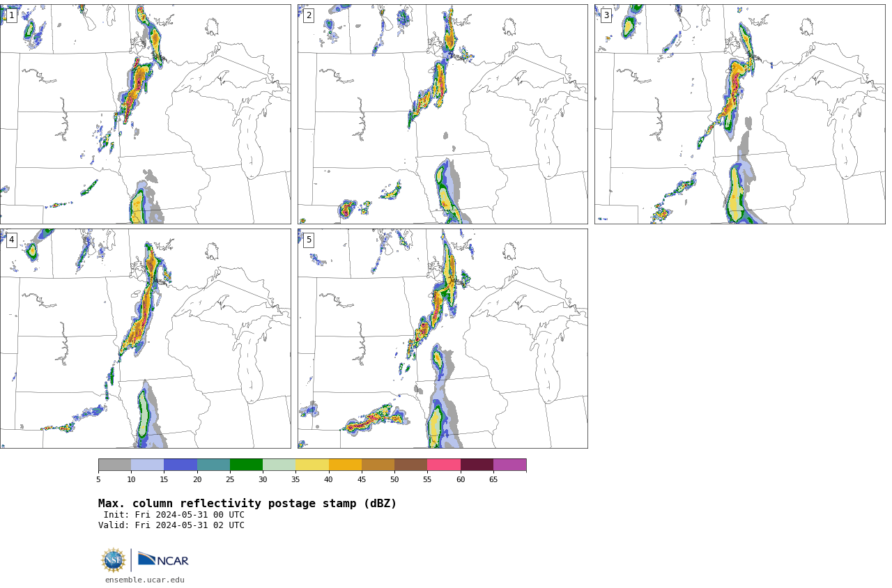Click the maroon 60-65 dBZ swatch

477,465
